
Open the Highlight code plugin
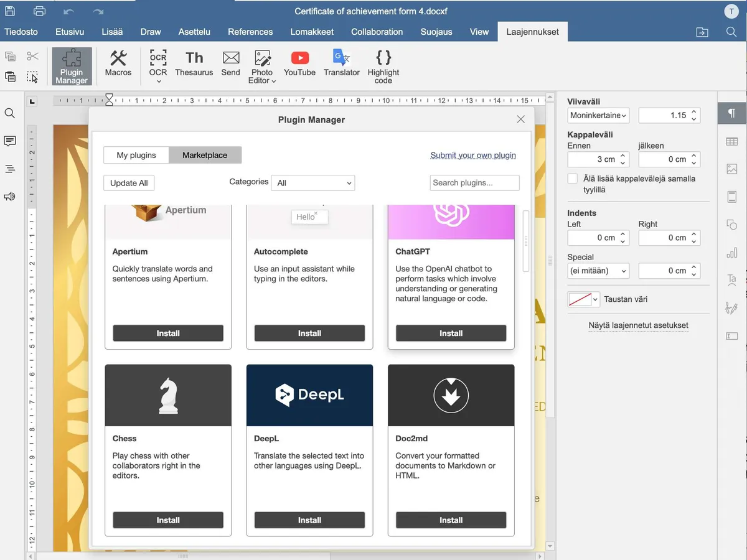click(383, 66)
